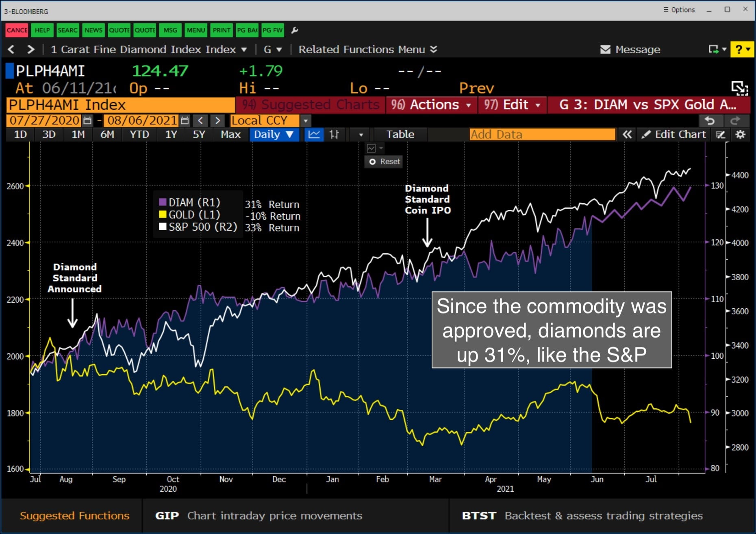Viewport: 756px width, 534px height.
Task: Click the pop-out chart icon
Action: click(x=739, y=88)
